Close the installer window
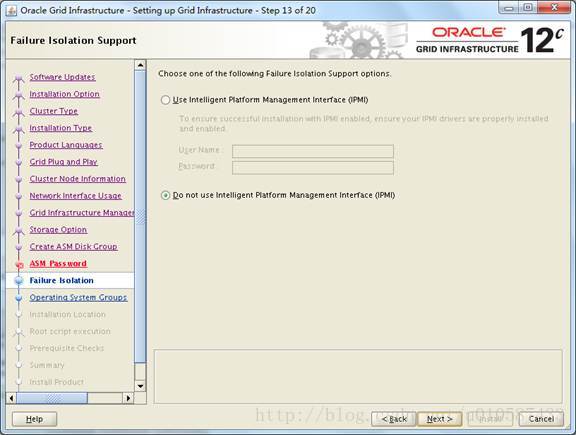 tap(554, 8)
